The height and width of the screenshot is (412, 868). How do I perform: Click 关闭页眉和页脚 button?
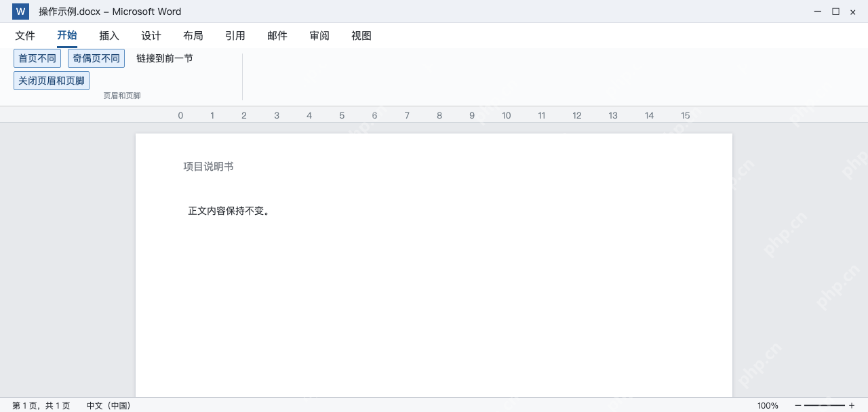(52, 81)
